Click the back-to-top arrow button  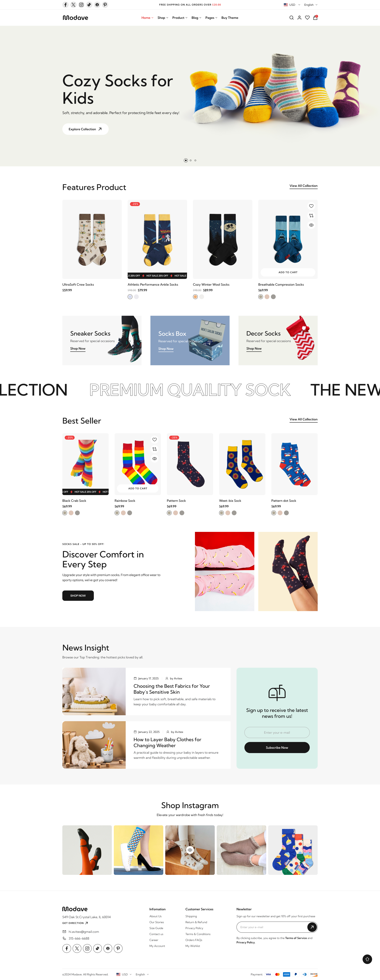[367, 959]
